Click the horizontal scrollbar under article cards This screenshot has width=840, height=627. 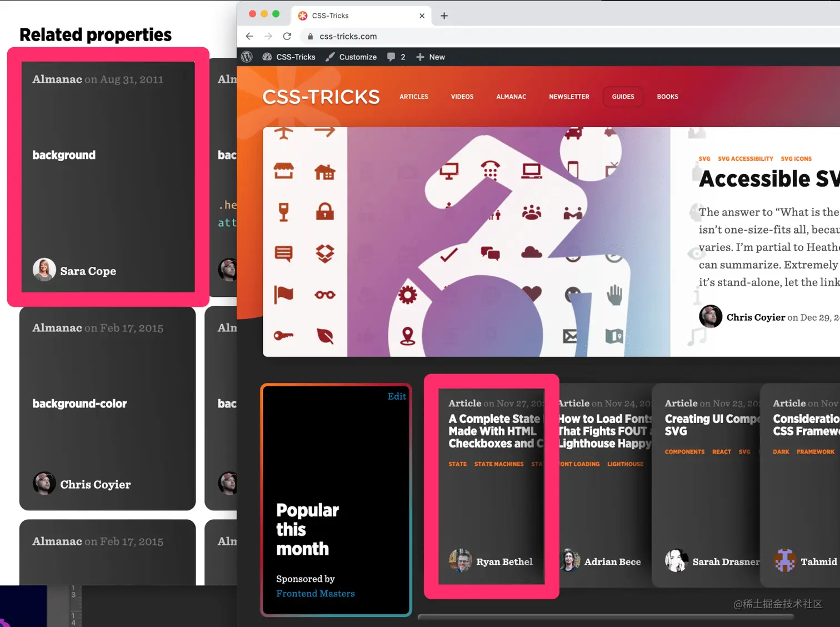click(x=606, y=616)
